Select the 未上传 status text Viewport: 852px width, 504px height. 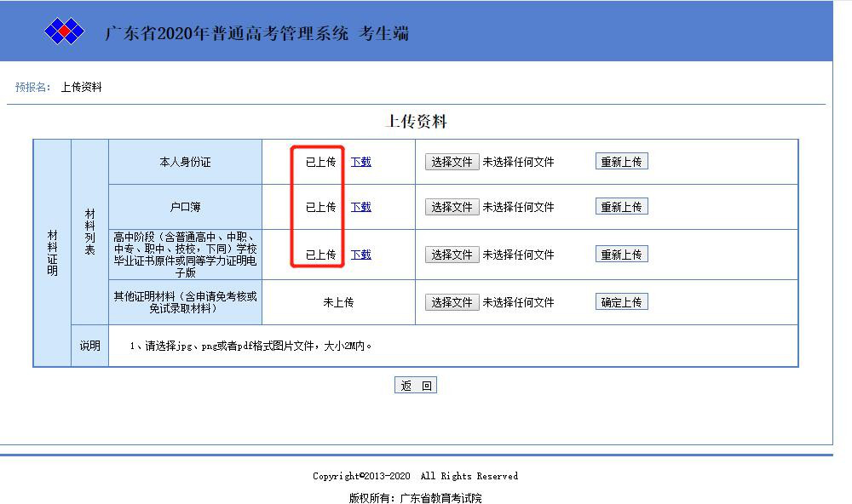[x=338, y=302]
